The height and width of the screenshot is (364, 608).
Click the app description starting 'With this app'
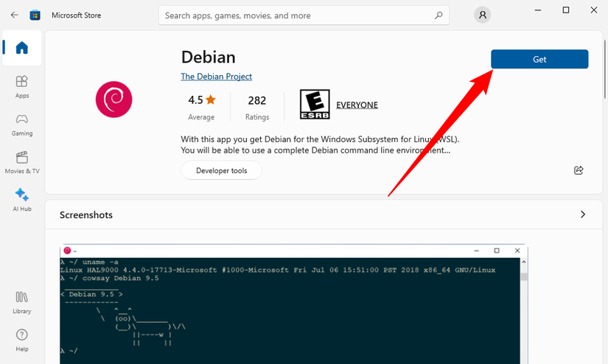320,144
